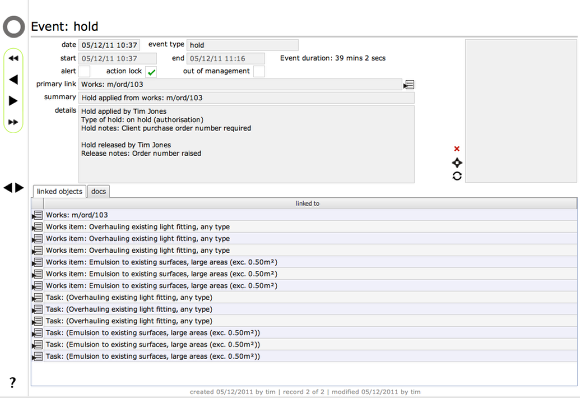The image size is (580, 398).
Task: Click the summary field
Action: tap(246, 98)
